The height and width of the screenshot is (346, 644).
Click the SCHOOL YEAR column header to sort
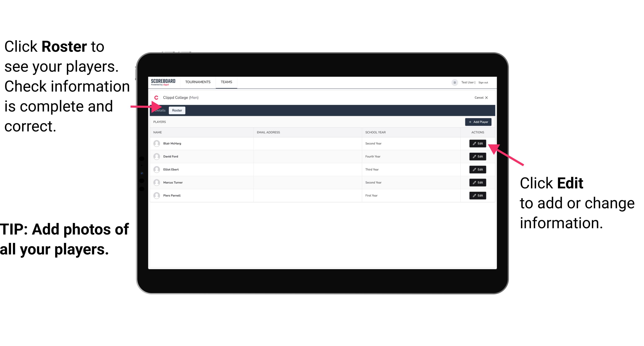(x=375, y=132)
